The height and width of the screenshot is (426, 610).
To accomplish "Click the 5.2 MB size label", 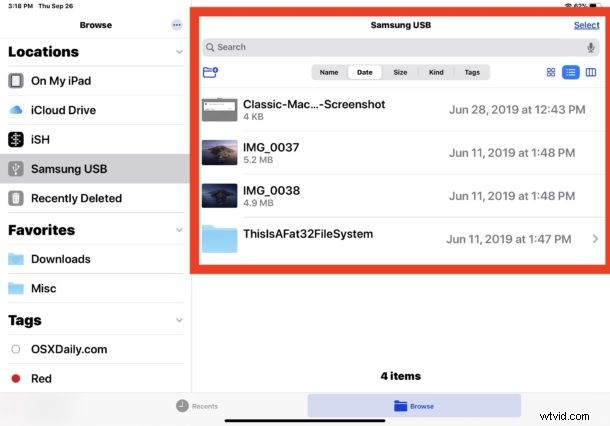I will (x=258, y=160).
